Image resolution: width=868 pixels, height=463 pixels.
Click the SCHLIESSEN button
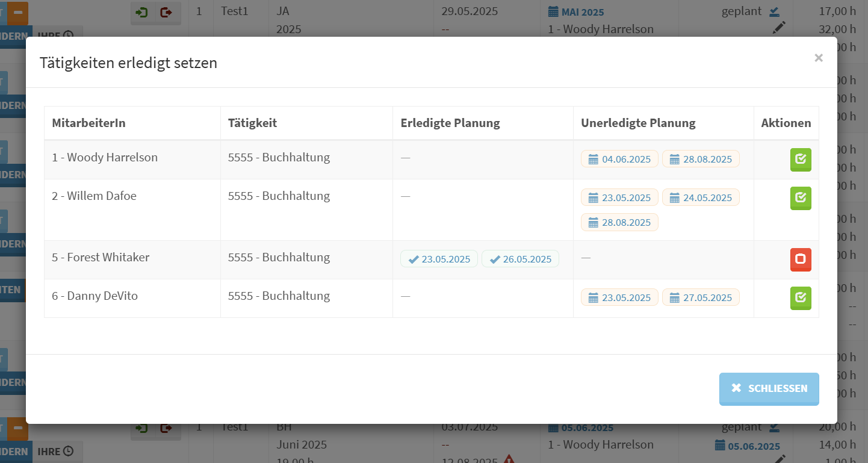point(769,388)
